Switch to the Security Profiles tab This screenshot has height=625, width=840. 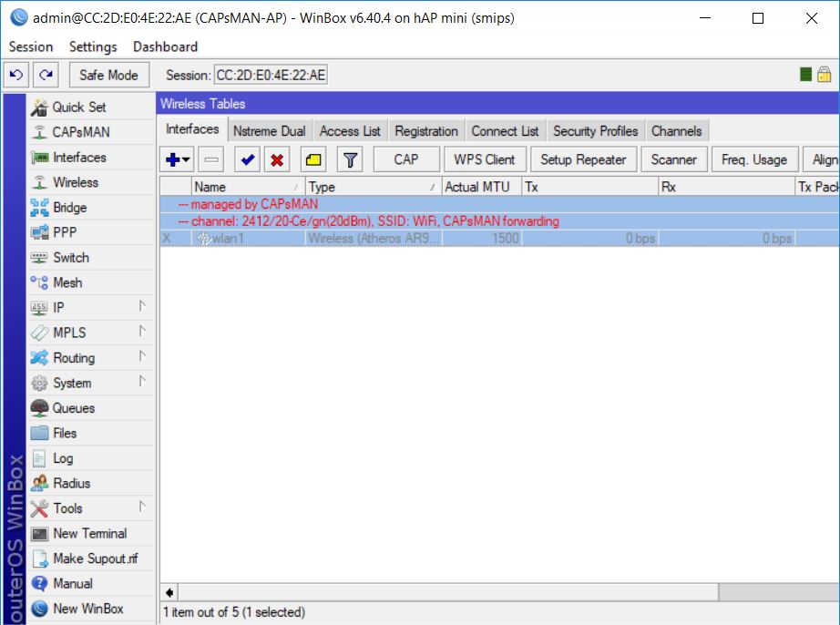(596, 131)
